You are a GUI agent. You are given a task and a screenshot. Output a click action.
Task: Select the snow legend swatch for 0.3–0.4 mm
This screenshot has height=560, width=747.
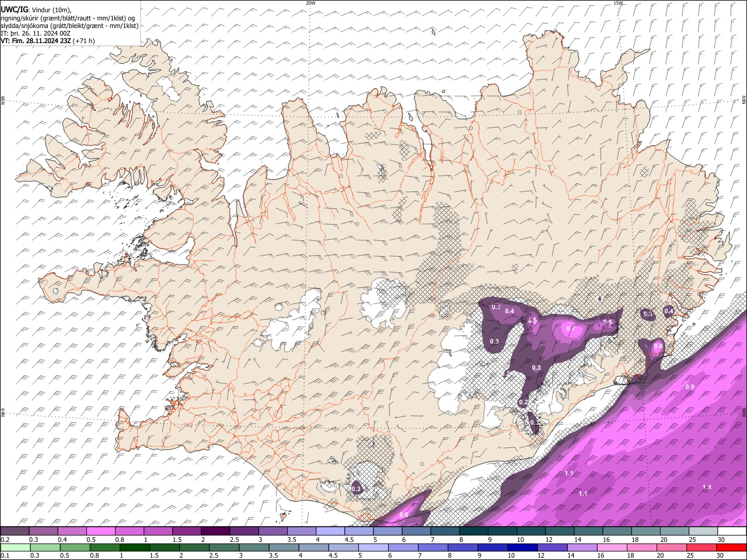[44, 531]
